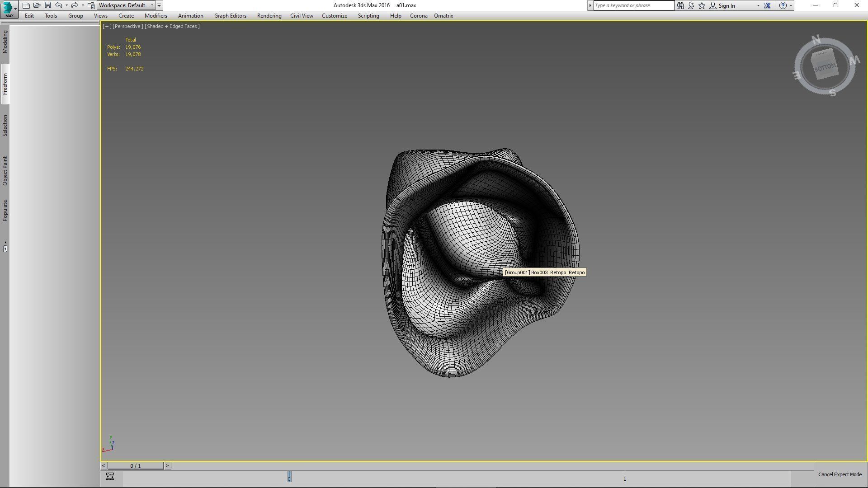This screenshot has height=488, width=868.
Task: Click the binoculars search icon
Action: pos(680,5)
